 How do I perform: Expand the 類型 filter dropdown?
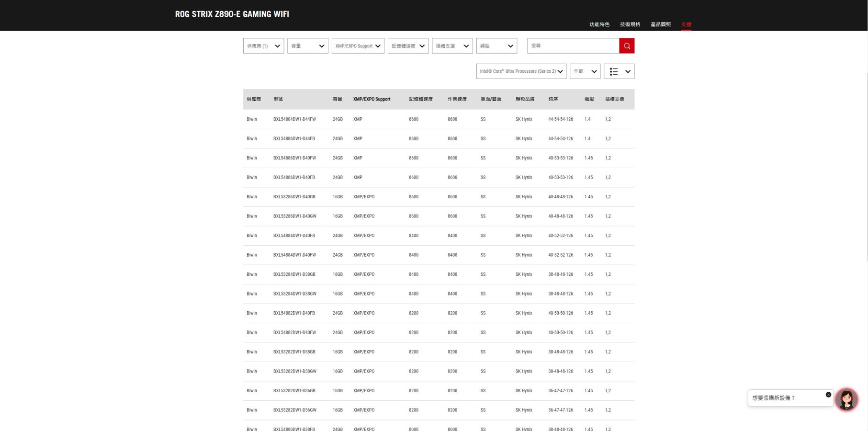pyautogui.click(x=496, y=46)
